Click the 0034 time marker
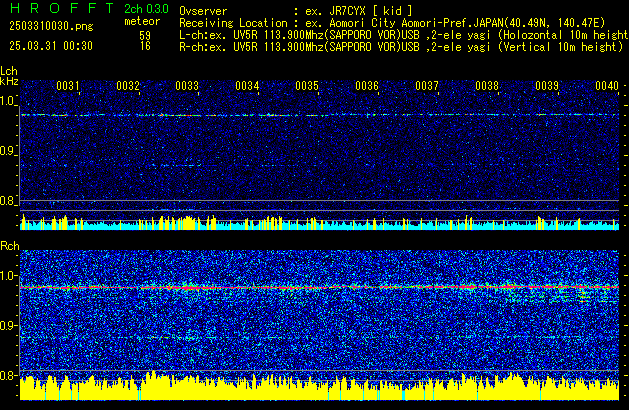 [x=247, y=86]
